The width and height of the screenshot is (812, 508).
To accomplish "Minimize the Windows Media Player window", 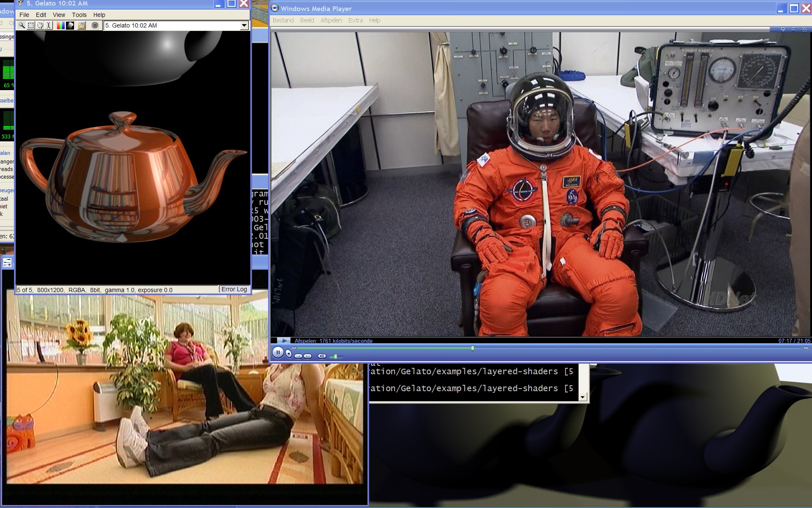I will [781, 8].
